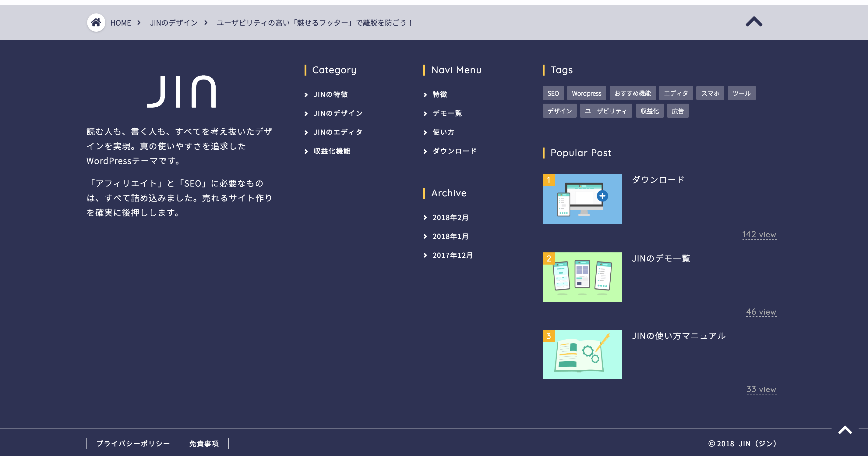Select the スマホ tag

710,93
